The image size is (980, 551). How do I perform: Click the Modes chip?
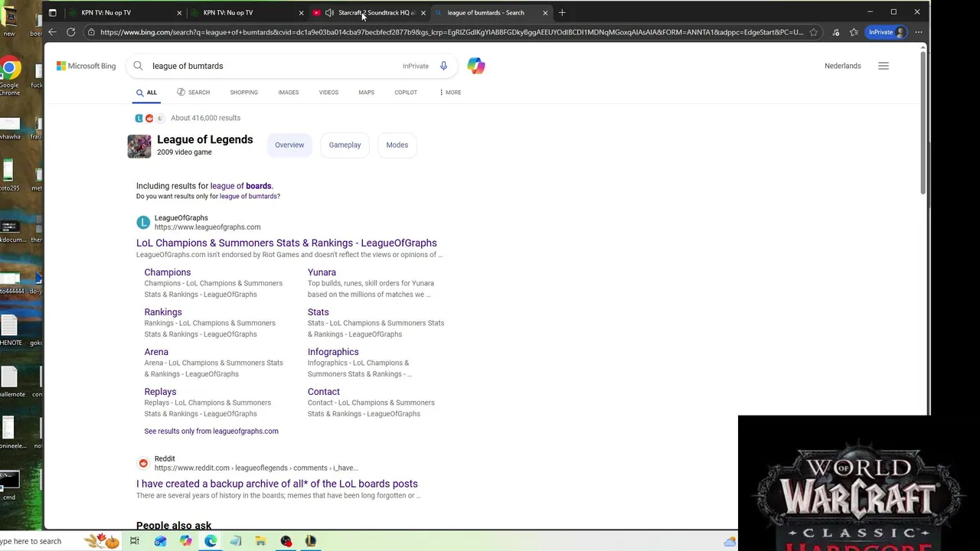tap(397, 145)
